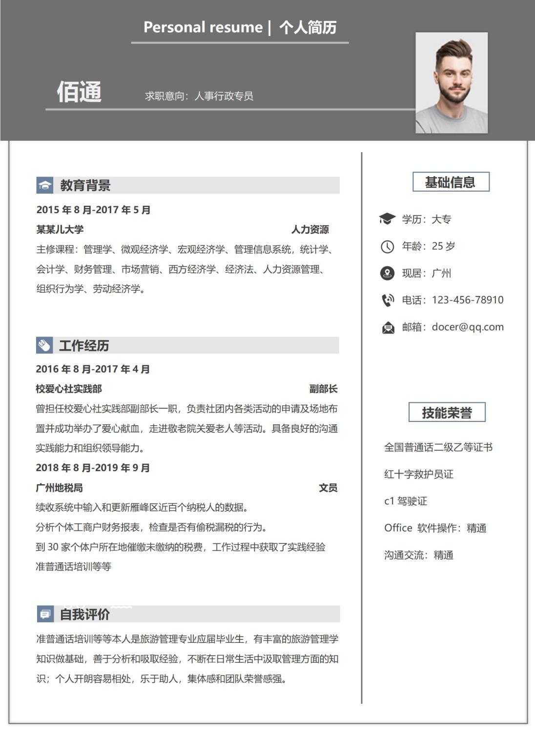This screenshot has height=756, width=535.
Task: Click the clock icon next to 年龄
Action: coord(387,246)
